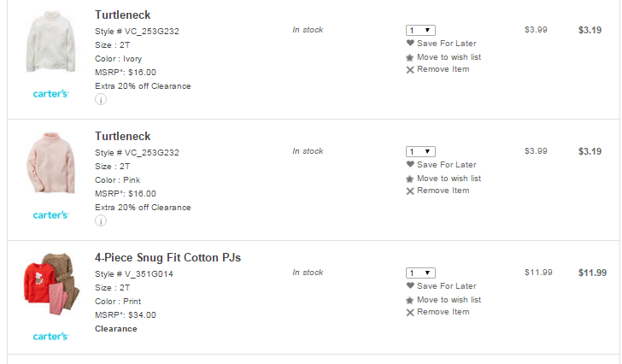Save the Pink Turtleneck for later
Screen dimensions: 622x364
click(446, 164)
